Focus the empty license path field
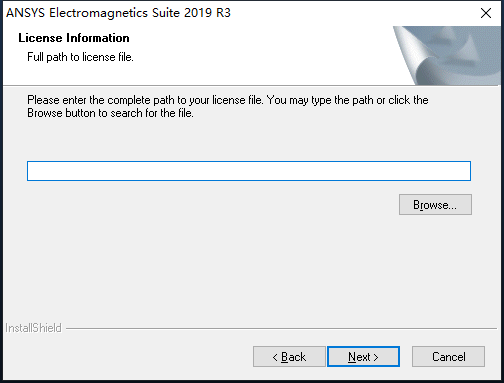The height and width of the screenshot is (383, 504). 249,171
